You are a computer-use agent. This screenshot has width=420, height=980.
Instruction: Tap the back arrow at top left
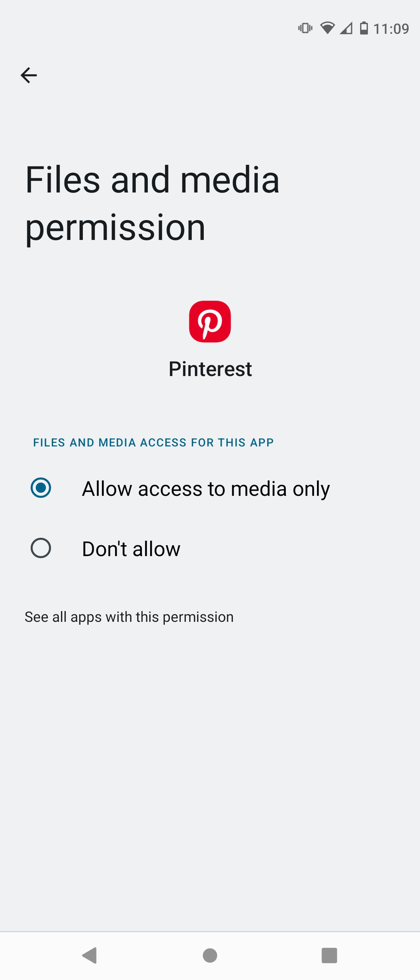(x=29, y=75)
